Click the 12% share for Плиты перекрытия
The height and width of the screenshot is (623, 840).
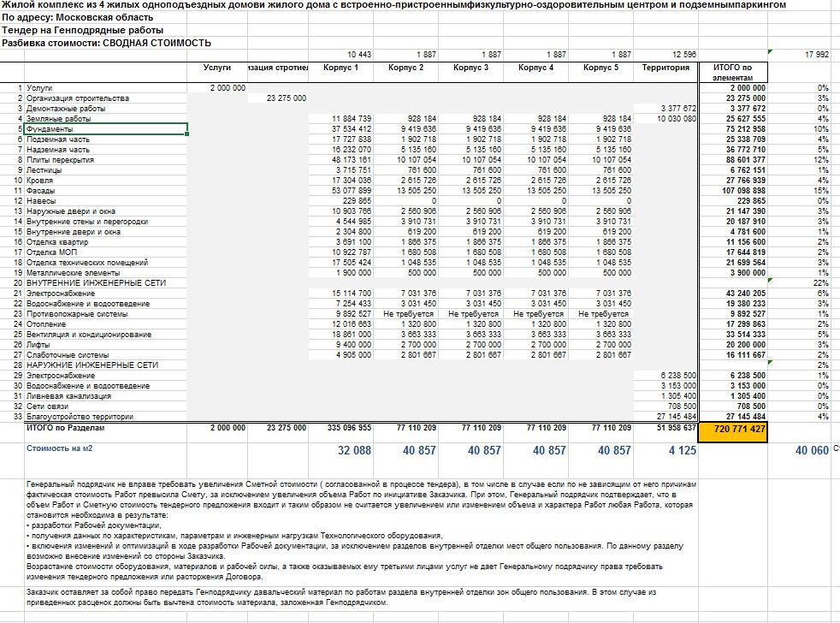(x=820, y=160)
